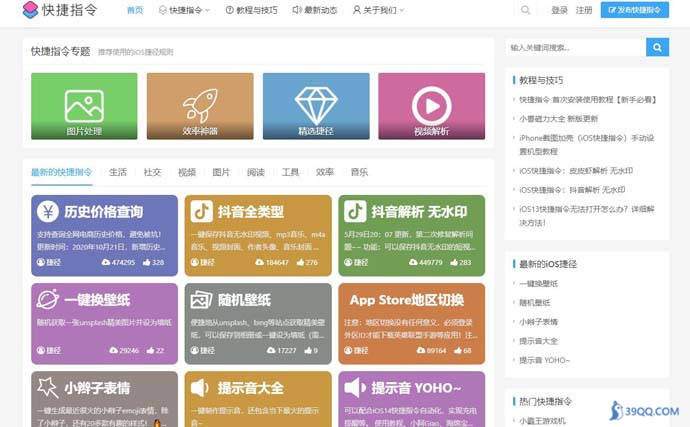
Task: Open 小蓉磁力大全 新版更新 sidebar article
Action: coord(558,119)
